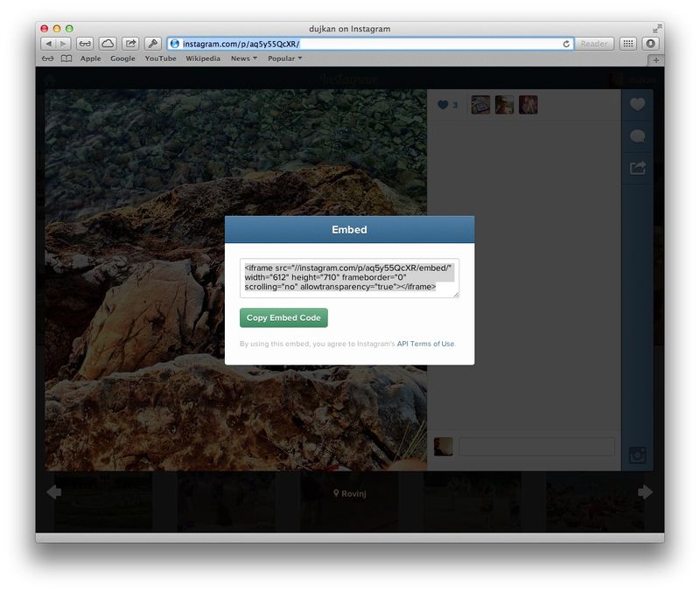
Task: Go to next photo with right arrow
Action: tap(645, 492)
